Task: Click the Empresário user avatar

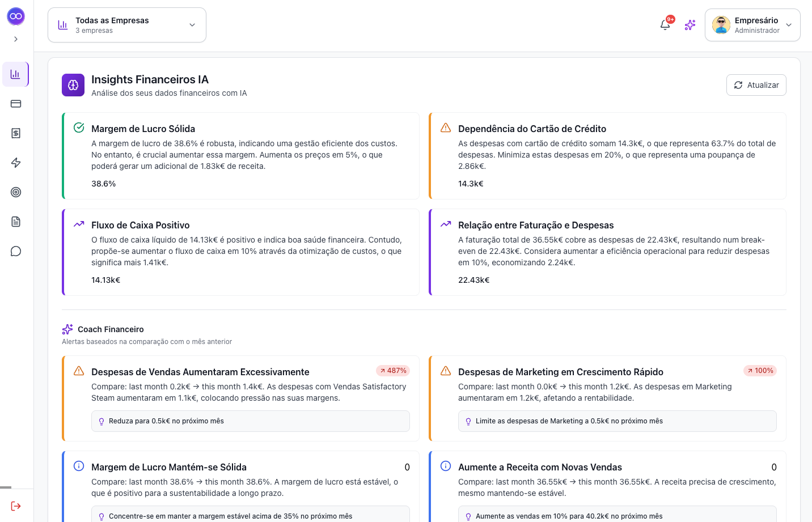Action: coord(721,25)
